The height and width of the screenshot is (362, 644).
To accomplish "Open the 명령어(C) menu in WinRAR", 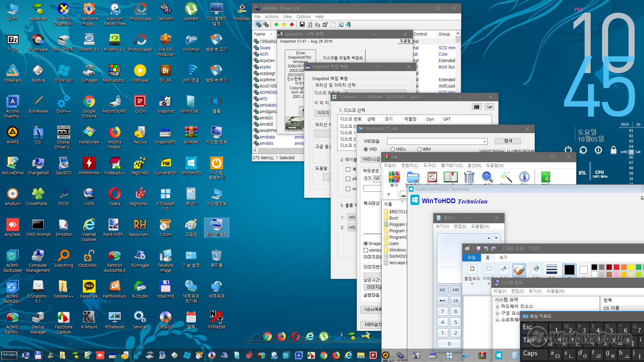I will click(x=410, y=166).
